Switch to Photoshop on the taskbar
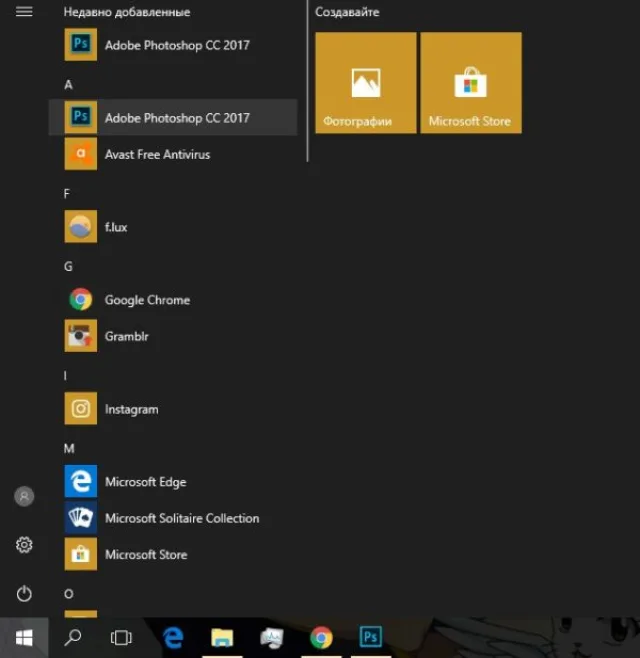Viewport: 640px width, 658px height. point(371,638)
